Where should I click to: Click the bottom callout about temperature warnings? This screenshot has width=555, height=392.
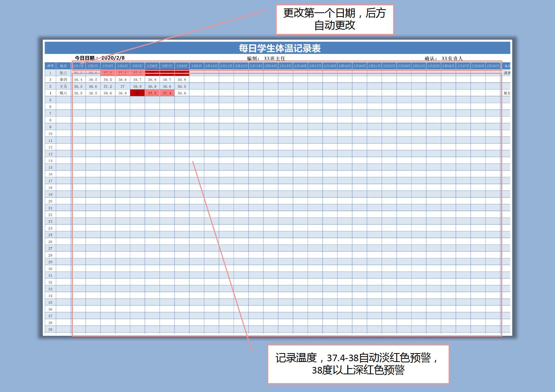coord(358,364)
